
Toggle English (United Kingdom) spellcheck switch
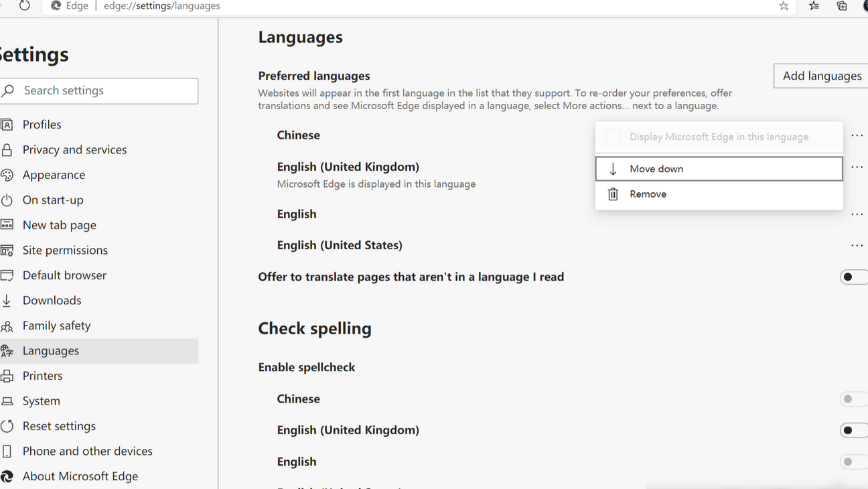[853, 430]
